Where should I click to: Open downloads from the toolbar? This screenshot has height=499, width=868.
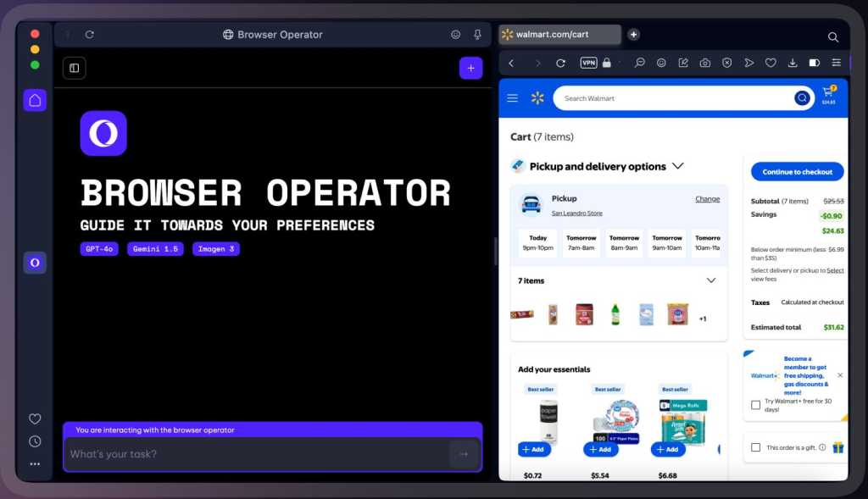[791, 62]
